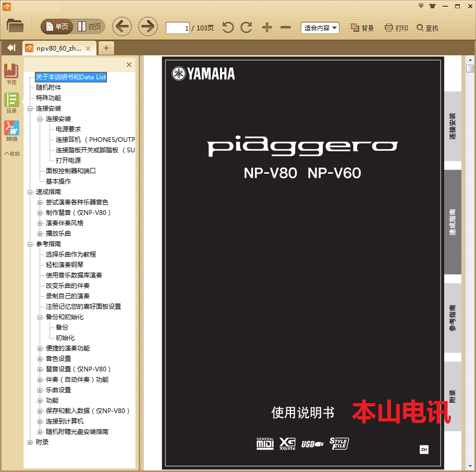
Task: Go to the next page arrow
Action: click(148, 27)
